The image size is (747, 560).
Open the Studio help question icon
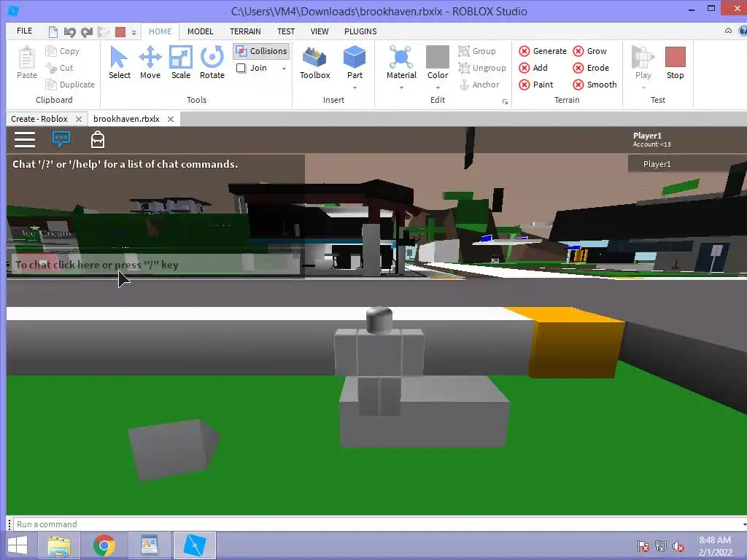coord(743,31)
